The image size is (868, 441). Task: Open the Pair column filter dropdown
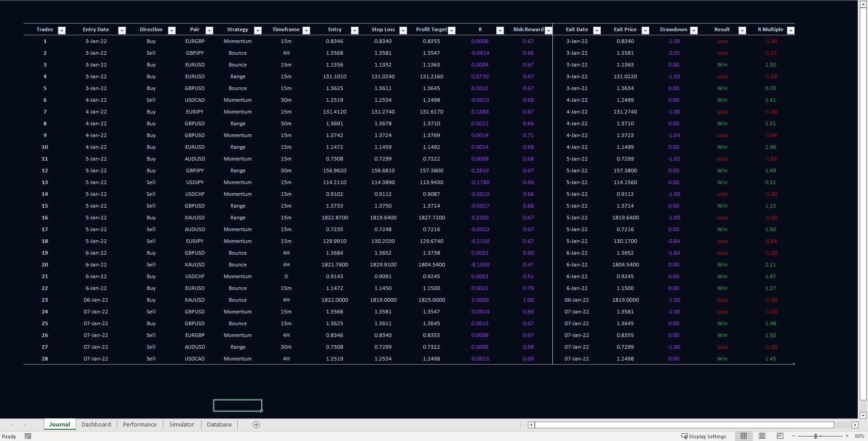209,30
